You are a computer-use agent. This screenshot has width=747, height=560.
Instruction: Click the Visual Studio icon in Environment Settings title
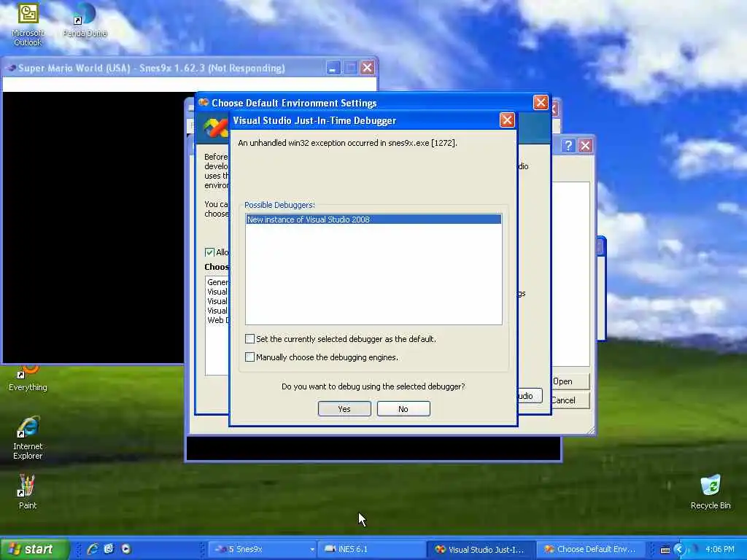(204, 102)
